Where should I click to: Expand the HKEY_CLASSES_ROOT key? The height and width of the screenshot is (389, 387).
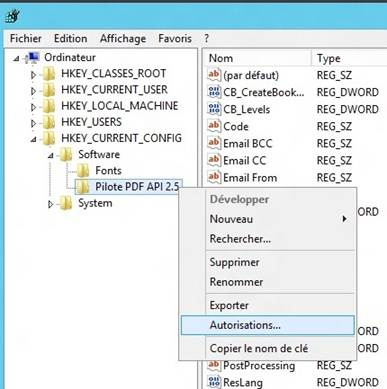pos(33,75)
